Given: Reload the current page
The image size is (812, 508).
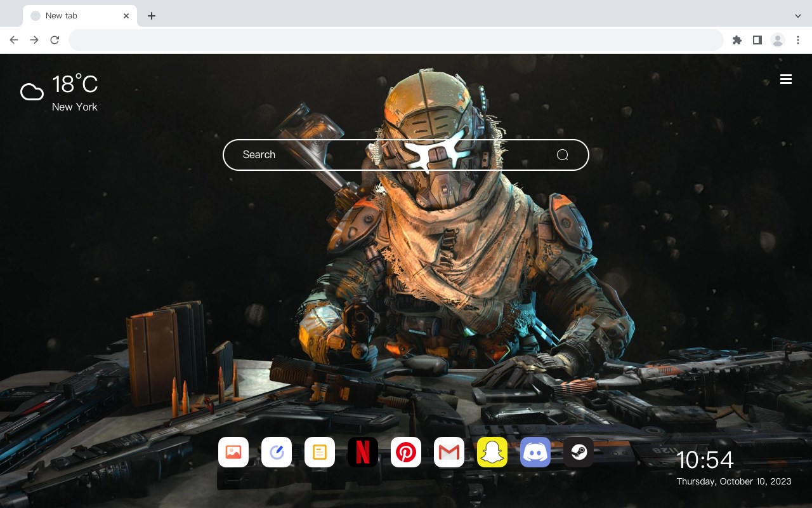Looking at the screenshot, I should tap(55, 40).
